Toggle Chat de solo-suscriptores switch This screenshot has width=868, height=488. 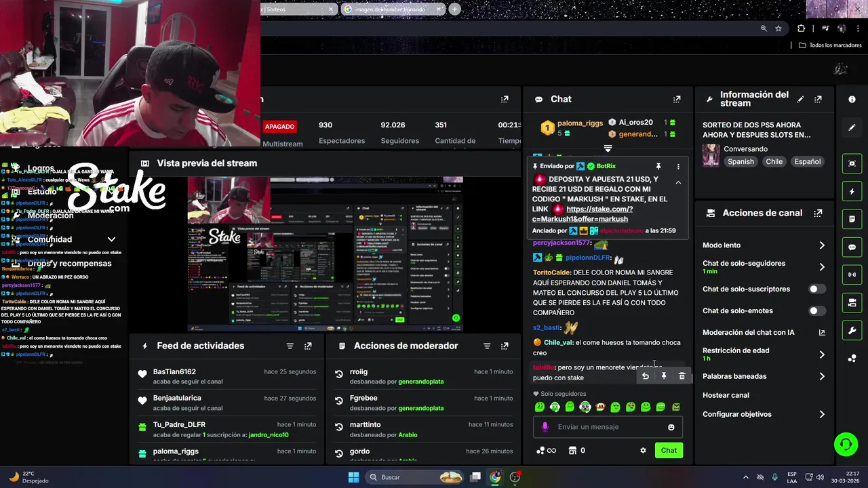(817, 289)
